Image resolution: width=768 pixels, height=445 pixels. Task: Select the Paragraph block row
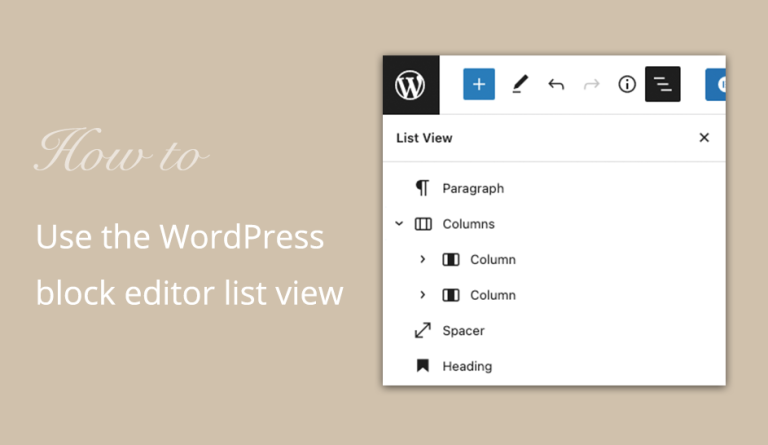tap(554, 188)
